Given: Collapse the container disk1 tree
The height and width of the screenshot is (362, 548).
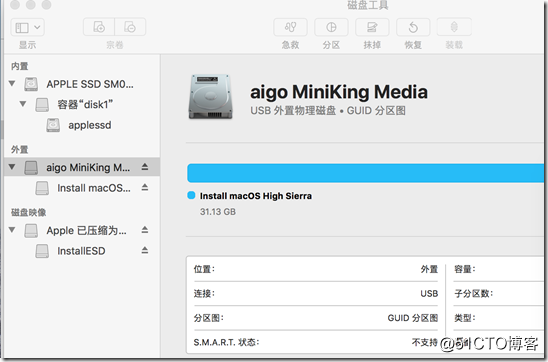Looking at the screenshot, I should point(23,104).
